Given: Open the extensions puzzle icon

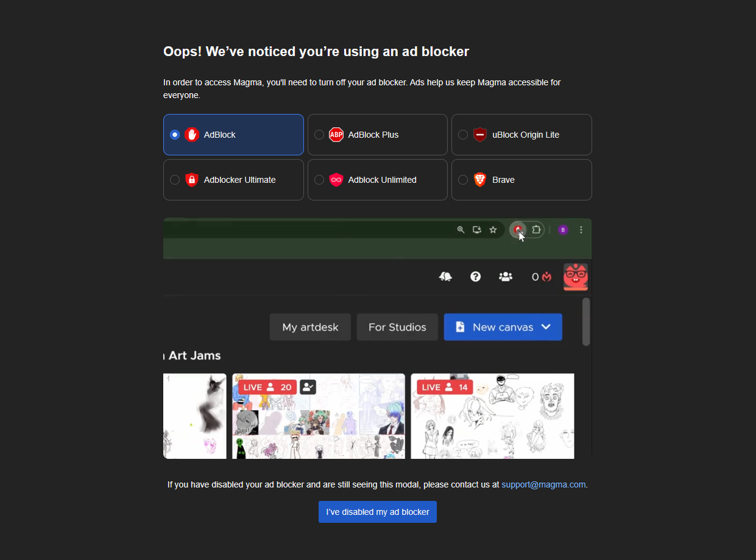Looking at the screenshot, I should [x=536, y=230].
